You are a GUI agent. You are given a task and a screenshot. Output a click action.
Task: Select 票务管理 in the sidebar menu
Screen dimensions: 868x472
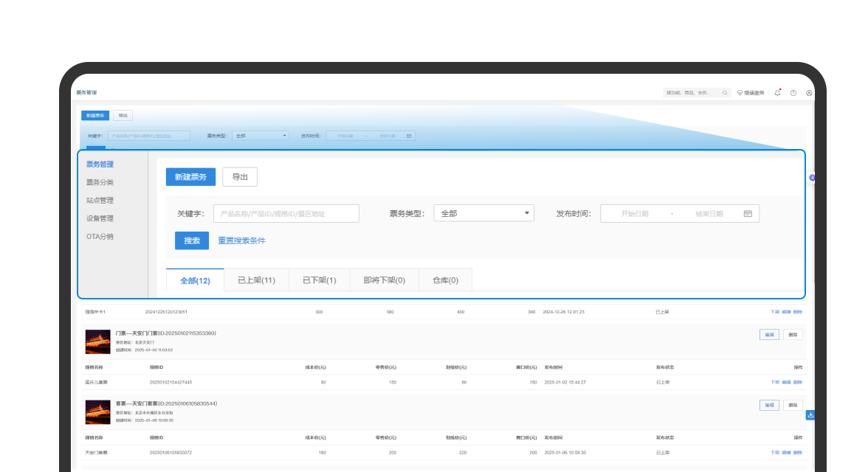point(100,164)
